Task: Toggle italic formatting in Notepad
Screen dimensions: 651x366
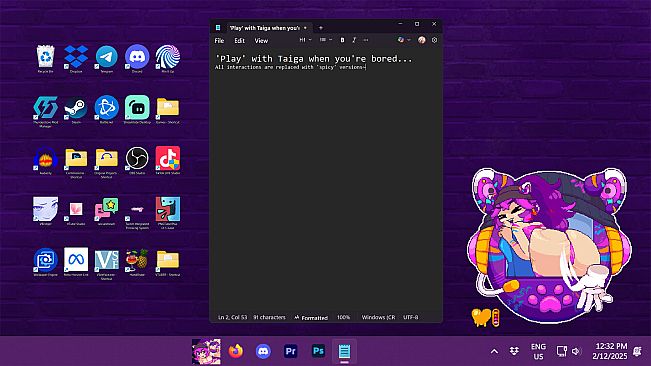Action: tap(354, 40)
